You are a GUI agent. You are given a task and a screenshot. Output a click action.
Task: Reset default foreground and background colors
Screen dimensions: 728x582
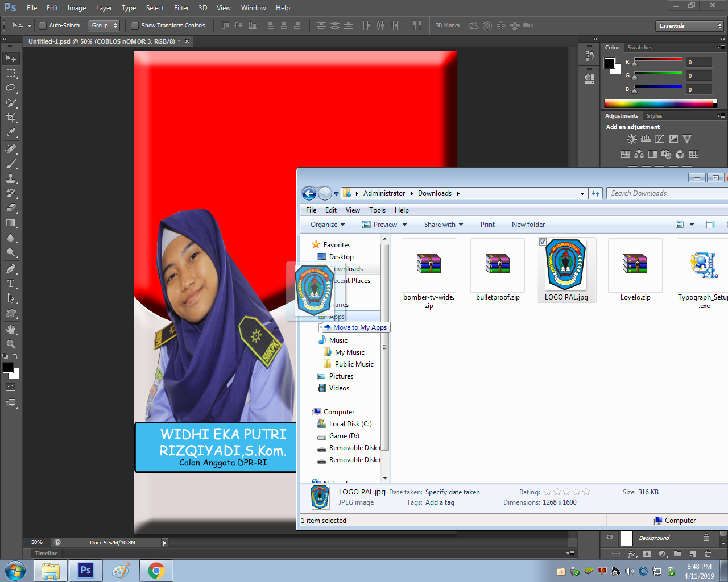tap(5, 356)
